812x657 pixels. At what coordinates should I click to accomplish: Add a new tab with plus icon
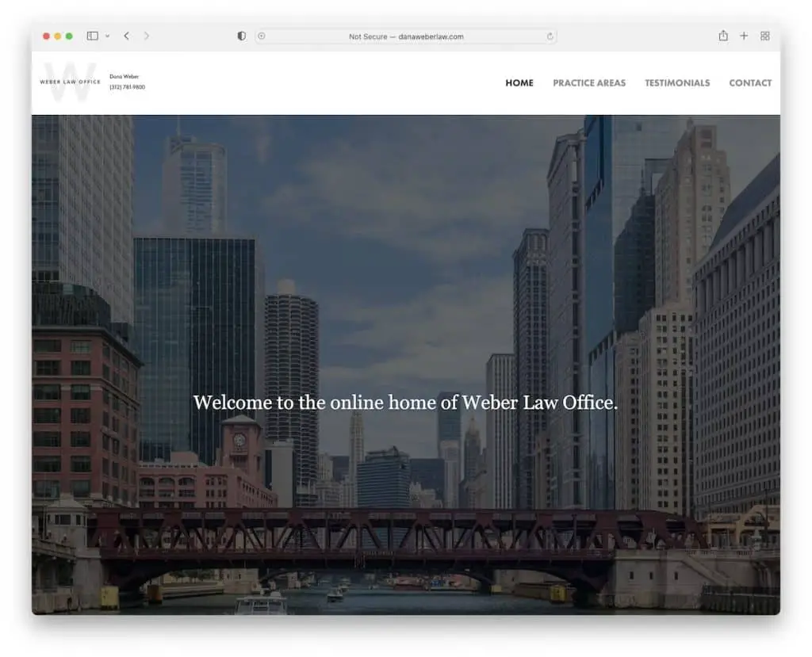[744, 36]
